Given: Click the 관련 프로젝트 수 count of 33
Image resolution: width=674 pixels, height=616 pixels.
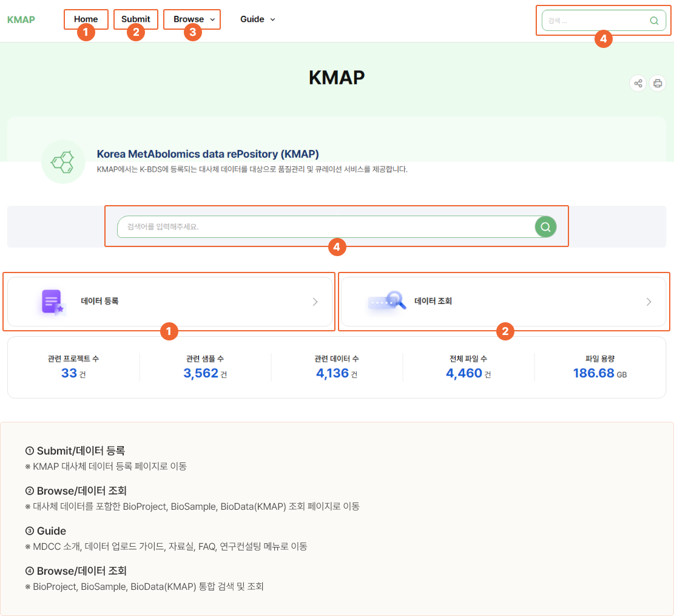Looking at the screenshot, I should (69, 373).
